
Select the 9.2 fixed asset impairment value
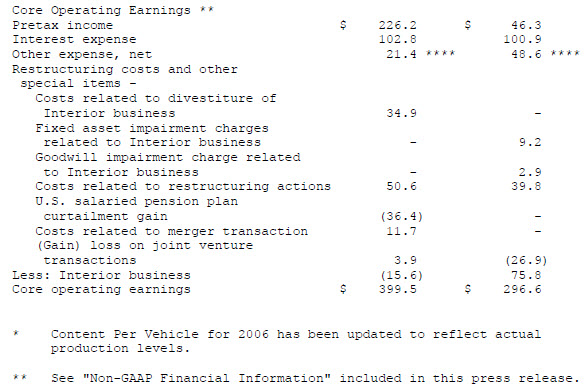coord(530,142)
